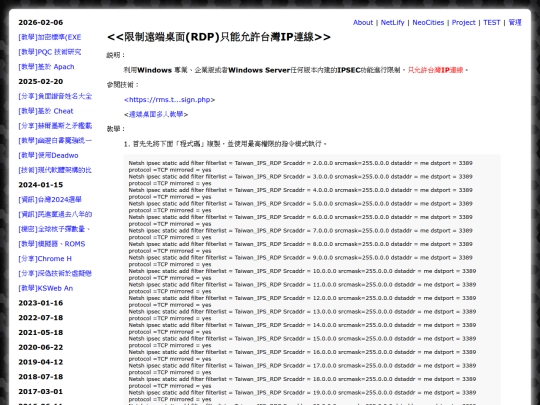Open the [分享]Chrome H sidebar post
The image size is (540, 405).
coord(45,259)
